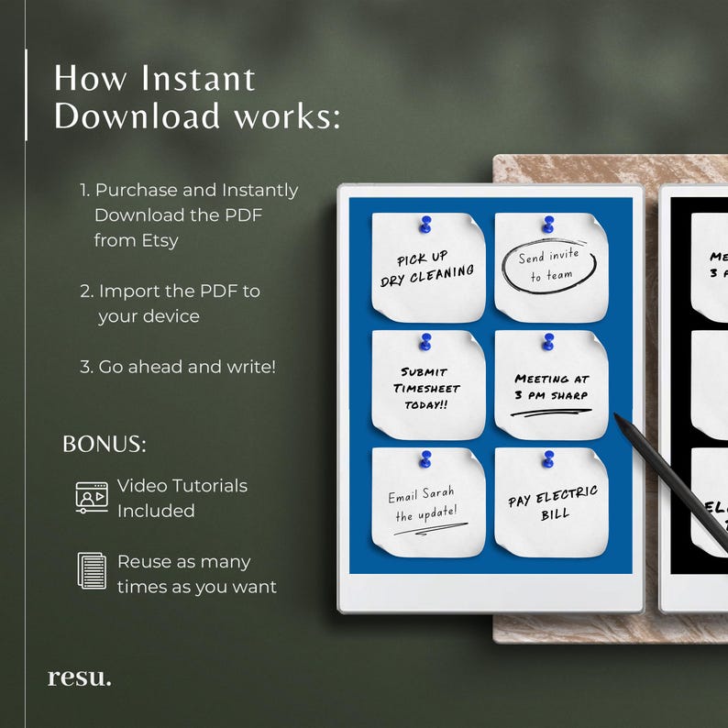
Task: Select the 'Pay electric bill' sticky note
Action: tap(552, 502)
